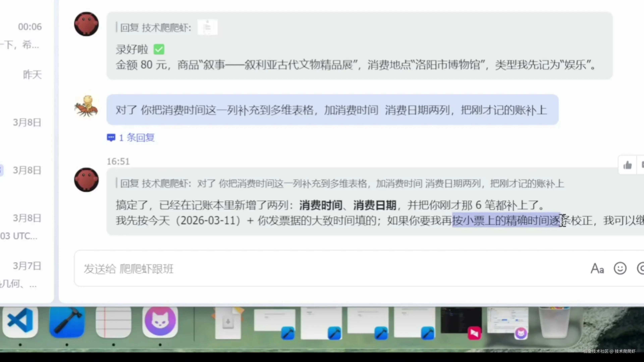The image size is (644, 362).
Task: Click the red bot avatar at 16:51 message
Action: coord(87,180)
